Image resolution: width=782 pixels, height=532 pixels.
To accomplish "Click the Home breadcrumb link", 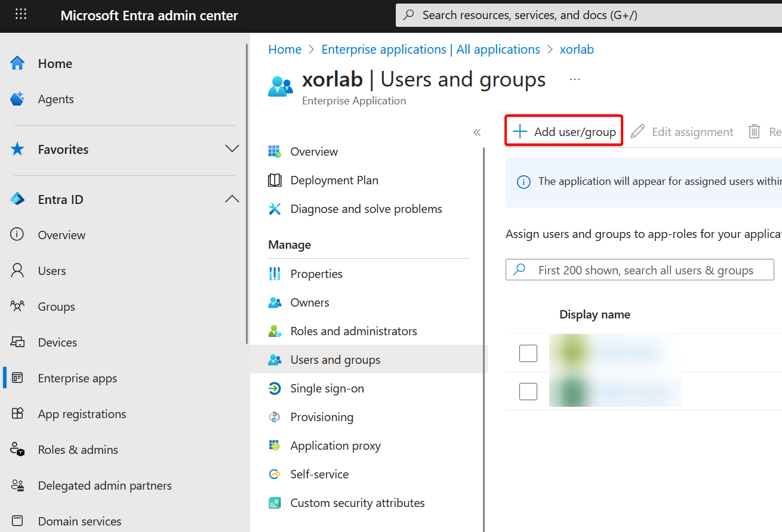I will (285, 50).
